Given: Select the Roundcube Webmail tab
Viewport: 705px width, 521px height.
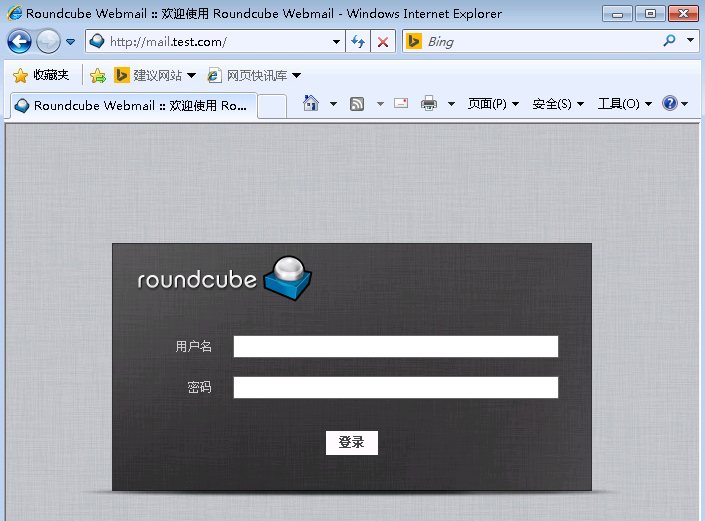Looking at the screenshot, I should point(134,106).
